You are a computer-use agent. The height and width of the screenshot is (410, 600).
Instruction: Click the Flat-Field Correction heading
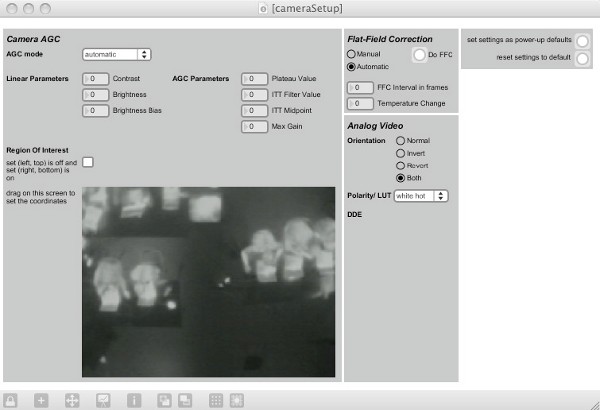390,39
